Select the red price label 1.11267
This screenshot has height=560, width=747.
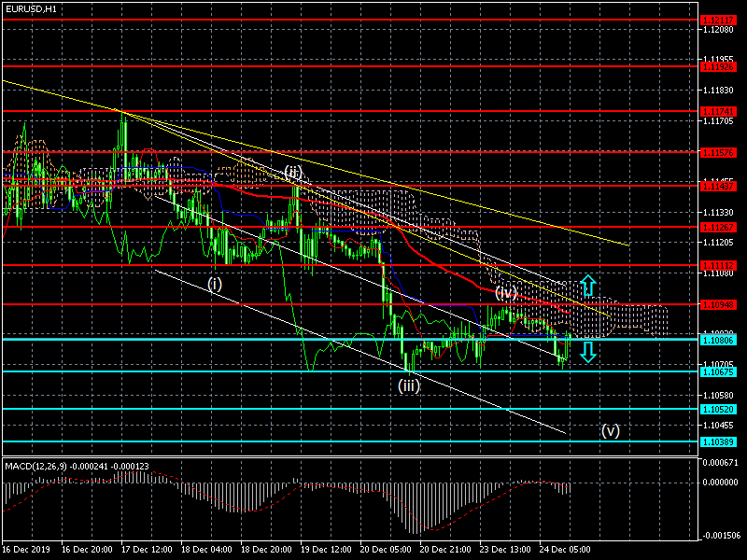point(718,227)
